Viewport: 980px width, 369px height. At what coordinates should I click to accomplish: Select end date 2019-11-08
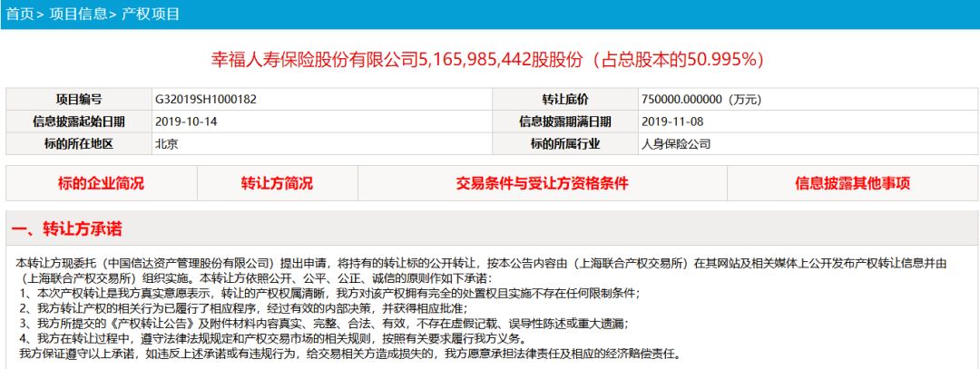[673, 121]
